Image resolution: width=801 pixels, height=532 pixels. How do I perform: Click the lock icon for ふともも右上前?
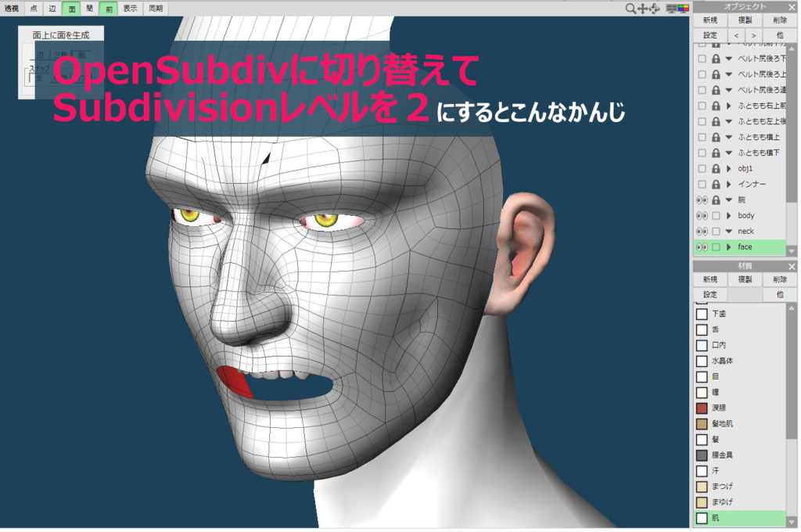tap(717, 106)
